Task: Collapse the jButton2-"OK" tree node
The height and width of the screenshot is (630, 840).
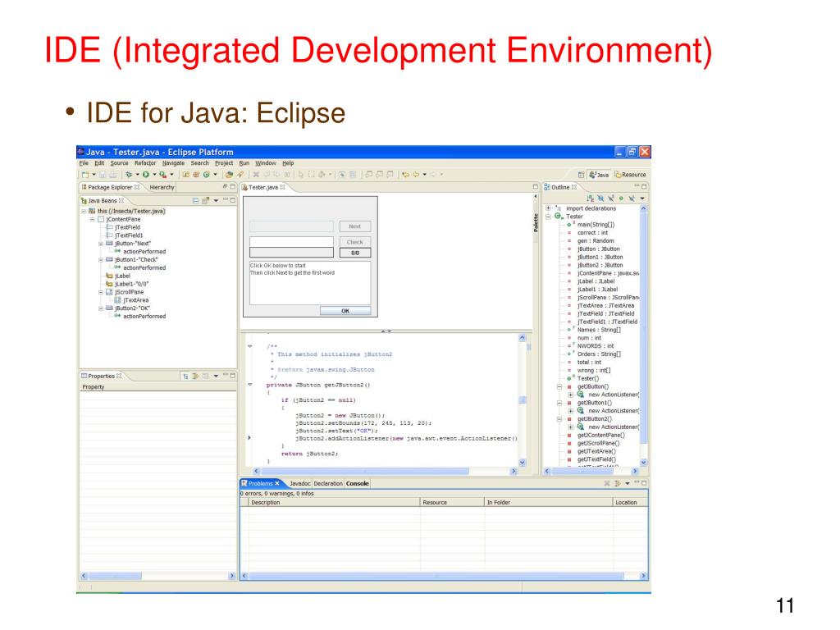Action: coord(101,308)
